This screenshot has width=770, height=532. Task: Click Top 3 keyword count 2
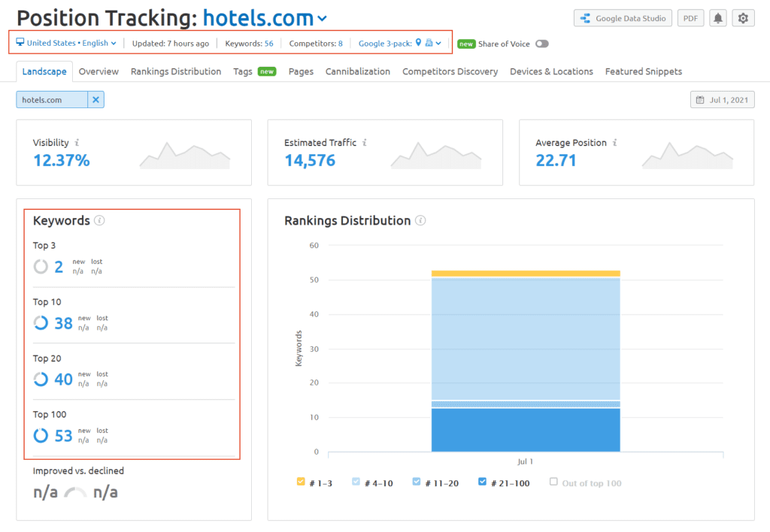(59, 267)
